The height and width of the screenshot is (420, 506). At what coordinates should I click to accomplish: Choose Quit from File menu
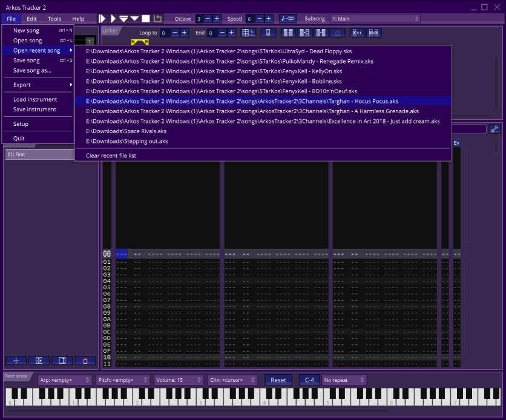click(38, 139)
